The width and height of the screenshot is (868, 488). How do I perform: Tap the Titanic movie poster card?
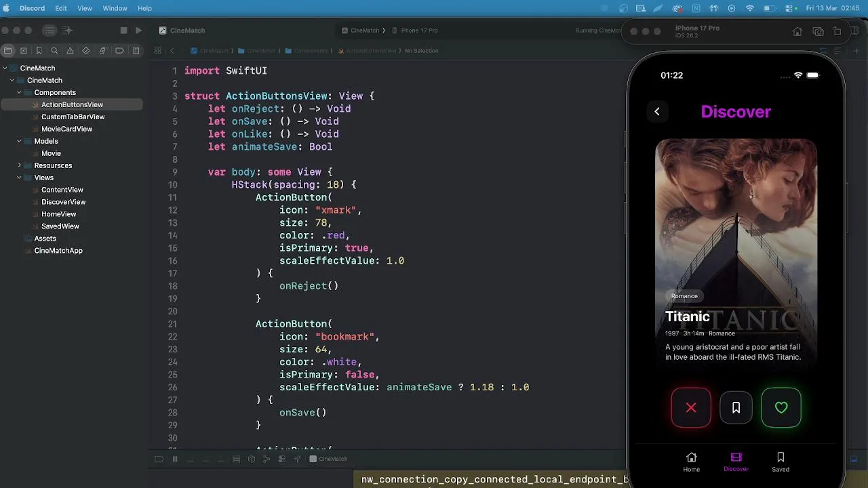tap(736, 254)
